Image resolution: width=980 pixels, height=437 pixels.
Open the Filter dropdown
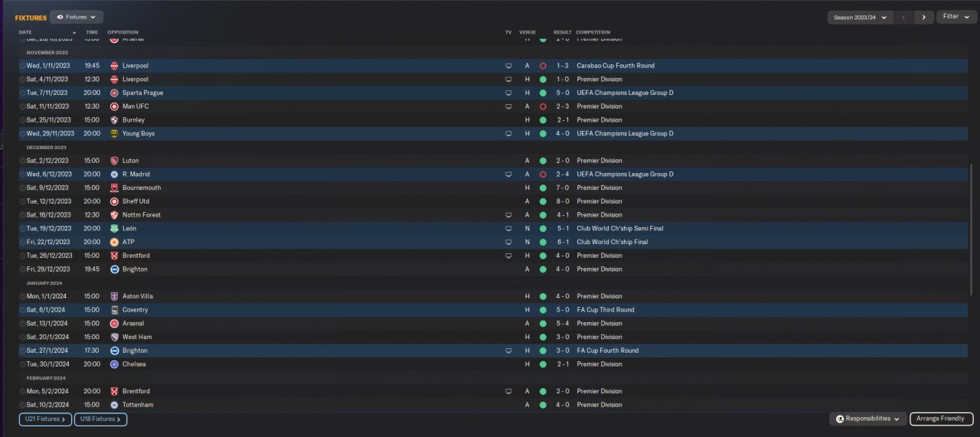click(955, 17)
